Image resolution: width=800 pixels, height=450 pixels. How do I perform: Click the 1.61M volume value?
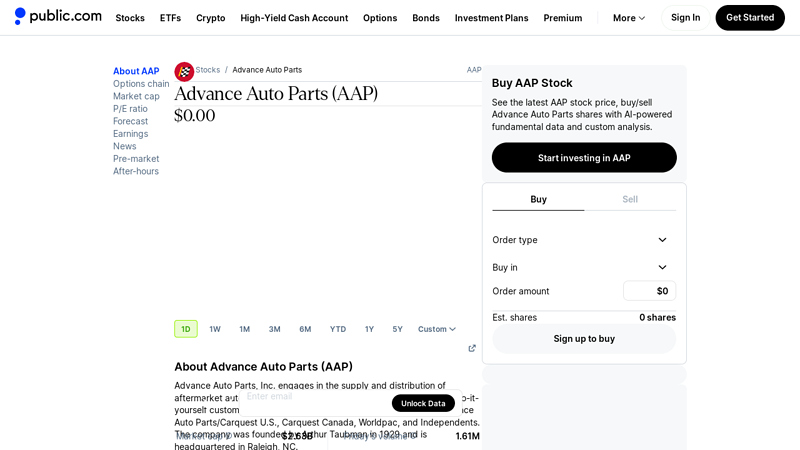(x=467, y=436)
